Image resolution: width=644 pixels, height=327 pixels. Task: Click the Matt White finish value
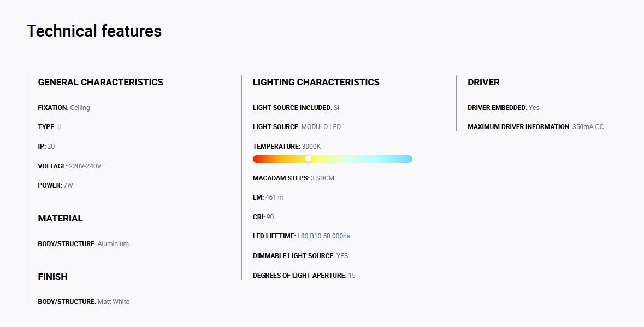tap(114, 302)
